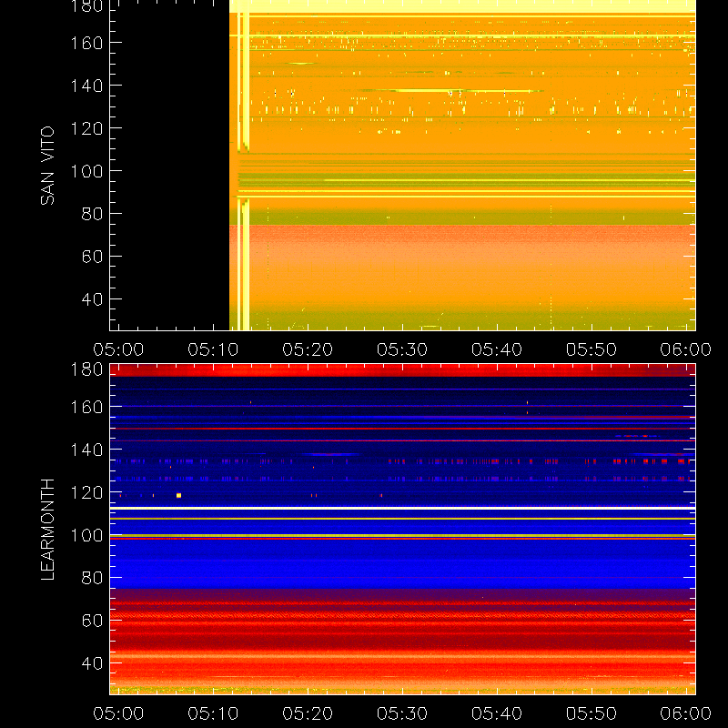Click the 05:10 time label under the San Vito plot
Screen dimensions: 728x728
[x=213, y=349]
